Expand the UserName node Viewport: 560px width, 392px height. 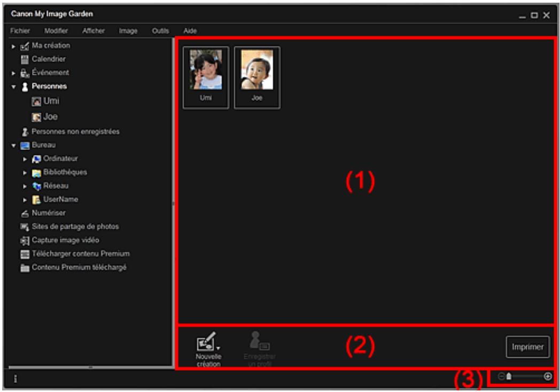point(25,200)
